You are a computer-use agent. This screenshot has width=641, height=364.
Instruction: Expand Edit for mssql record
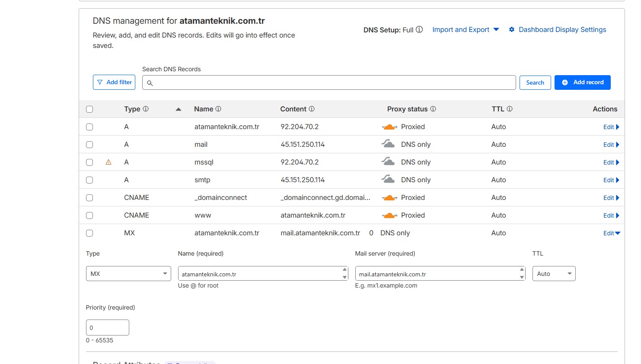pos(611,162)
